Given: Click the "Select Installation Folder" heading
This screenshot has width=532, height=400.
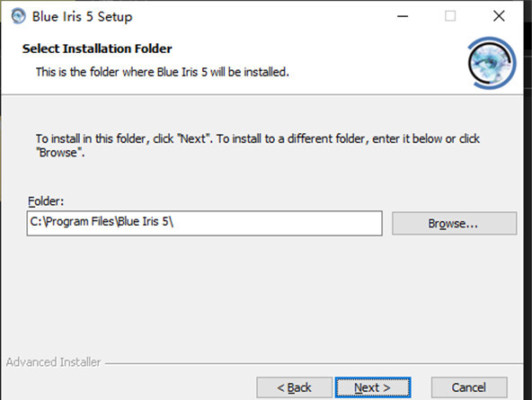Looking at the screenshot, I should [x=97, y=49].
